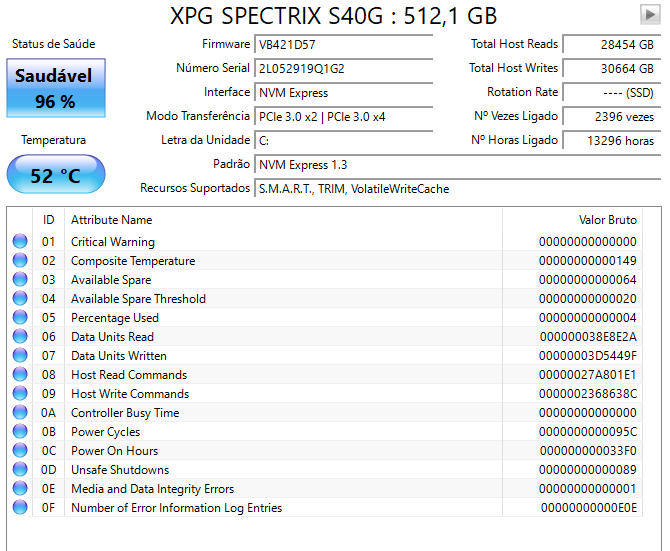Click the status orb for Power On Hours
Image resolution: width=670 pixels, height=551 pixels.
pos(20,450)
